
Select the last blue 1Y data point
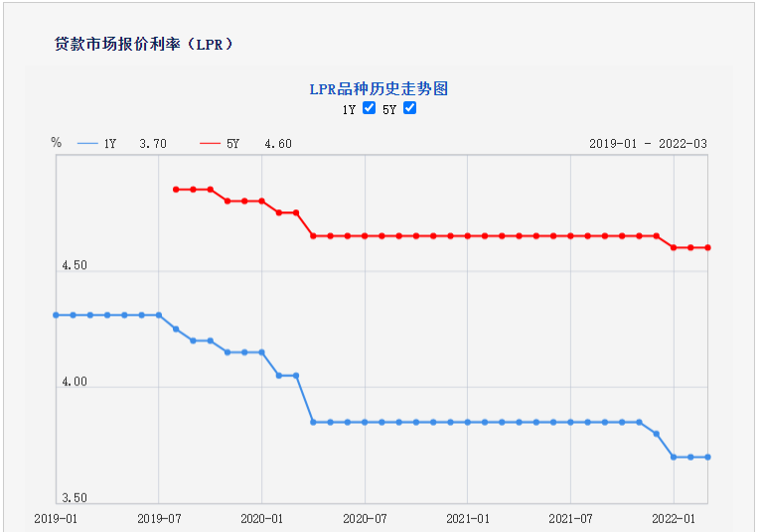[707, 457]
